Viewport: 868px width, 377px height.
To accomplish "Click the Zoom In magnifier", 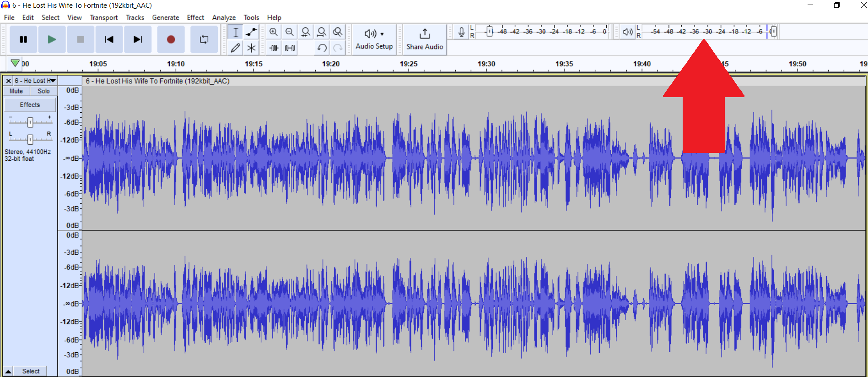I will [274, 32].
